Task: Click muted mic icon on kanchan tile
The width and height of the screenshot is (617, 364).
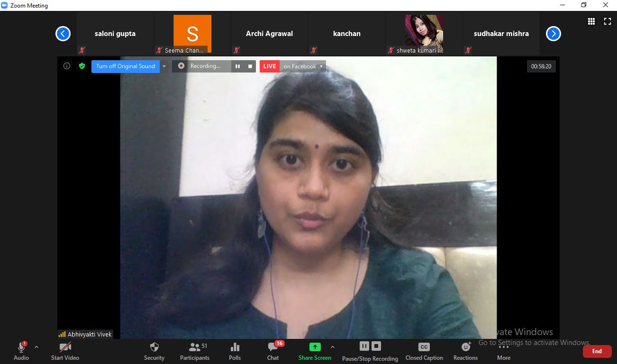Action: coord(314,50)
